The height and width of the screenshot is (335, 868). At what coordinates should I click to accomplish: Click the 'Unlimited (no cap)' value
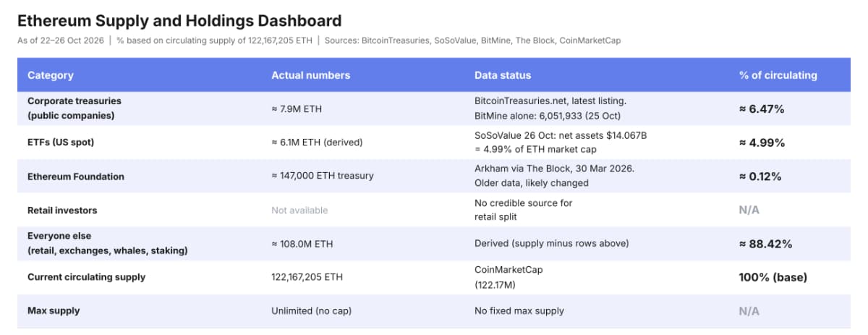[311, 310]
